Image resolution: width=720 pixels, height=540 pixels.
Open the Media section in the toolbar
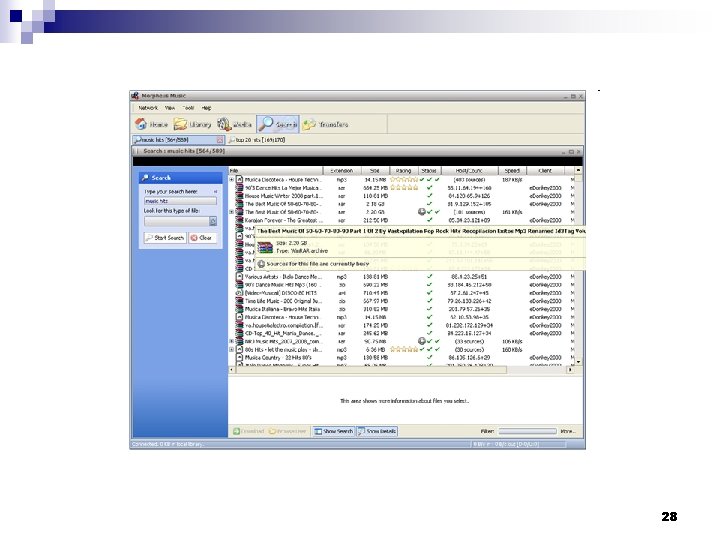point(235,124)
